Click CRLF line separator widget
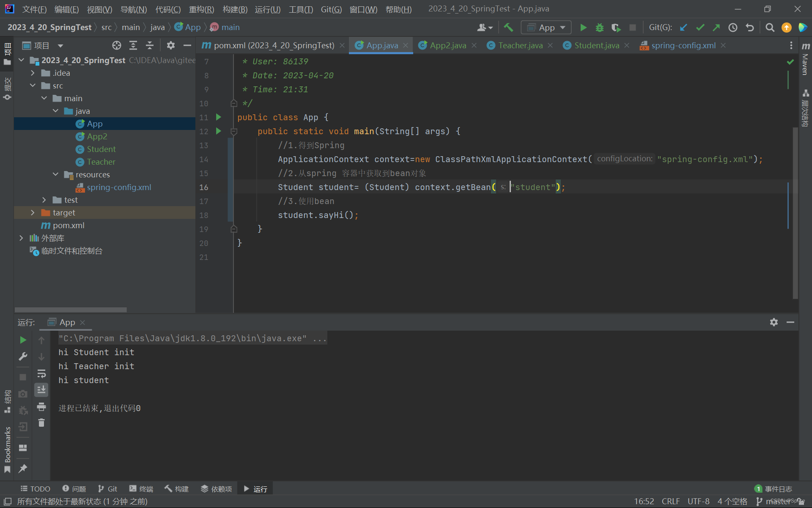812x508 pixels. (671, 501)
